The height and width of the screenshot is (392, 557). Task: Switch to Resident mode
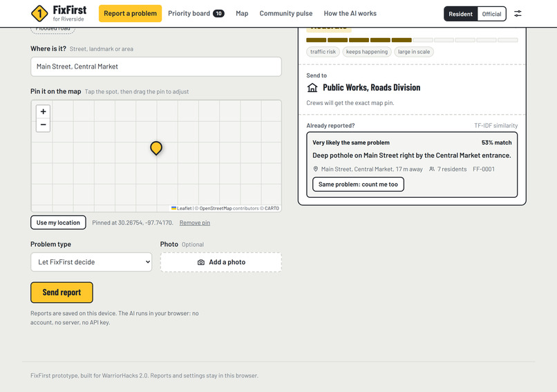tap(460, 14)
